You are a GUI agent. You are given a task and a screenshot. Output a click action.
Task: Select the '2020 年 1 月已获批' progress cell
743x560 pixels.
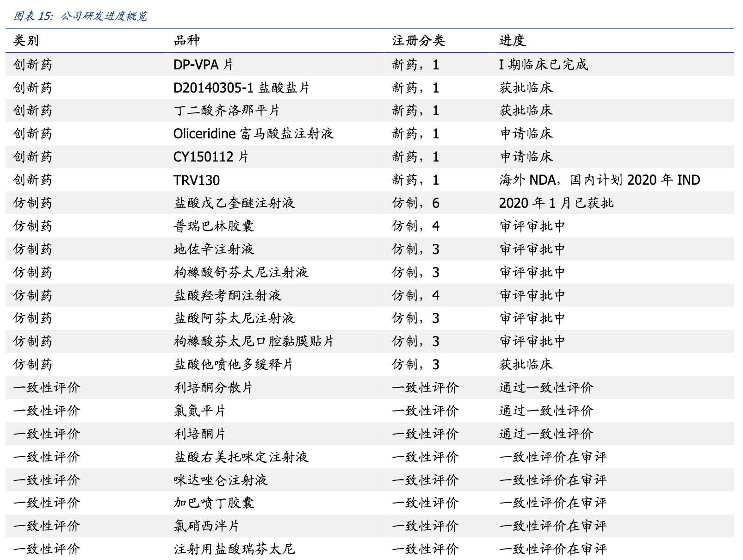click(x=557, y=203)
